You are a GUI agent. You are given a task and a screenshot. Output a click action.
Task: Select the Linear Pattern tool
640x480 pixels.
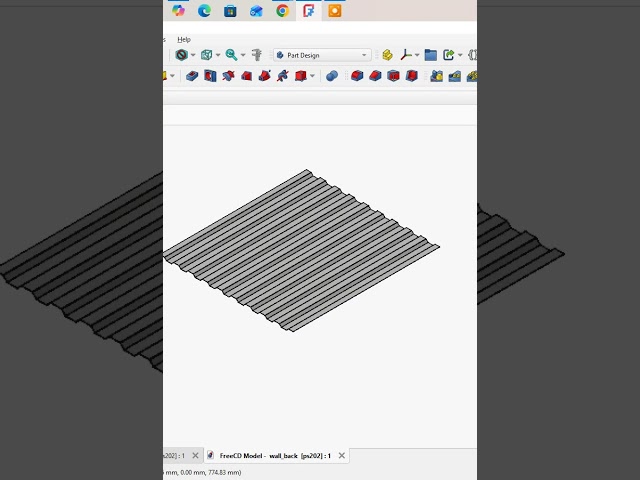(x=455, y=76)
